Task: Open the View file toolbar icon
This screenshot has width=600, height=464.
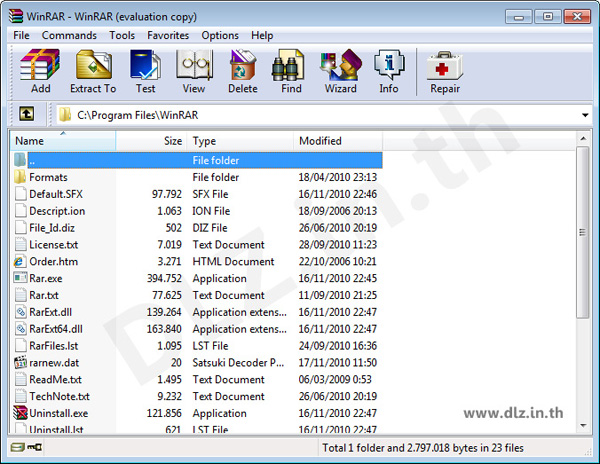Action: 194,64
